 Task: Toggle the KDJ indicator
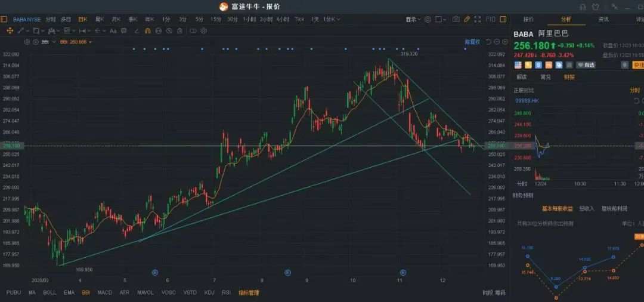(x=209, y=292)
